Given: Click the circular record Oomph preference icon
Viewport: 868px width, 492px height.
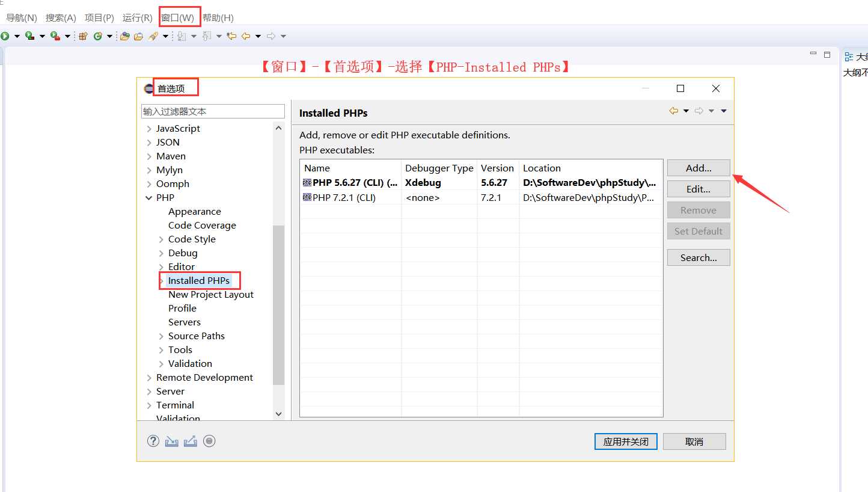Looking at the screenshot, I should pos(209,441).
